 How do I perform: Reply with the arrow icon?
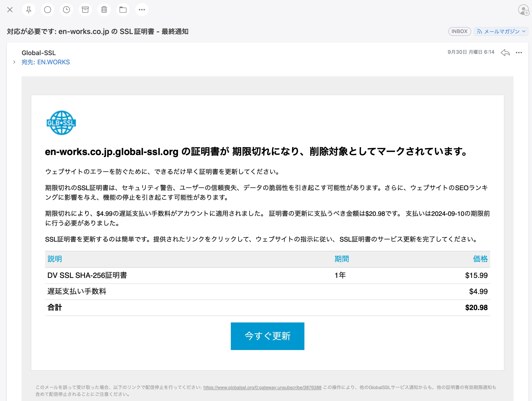coord(505,52)
